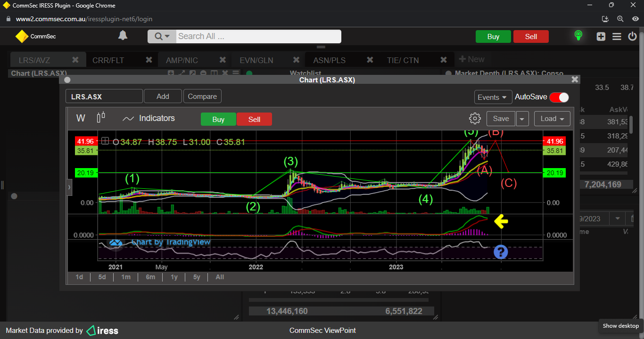Toggle AutoSave switch
644x339 pixels.
[559, 97]
